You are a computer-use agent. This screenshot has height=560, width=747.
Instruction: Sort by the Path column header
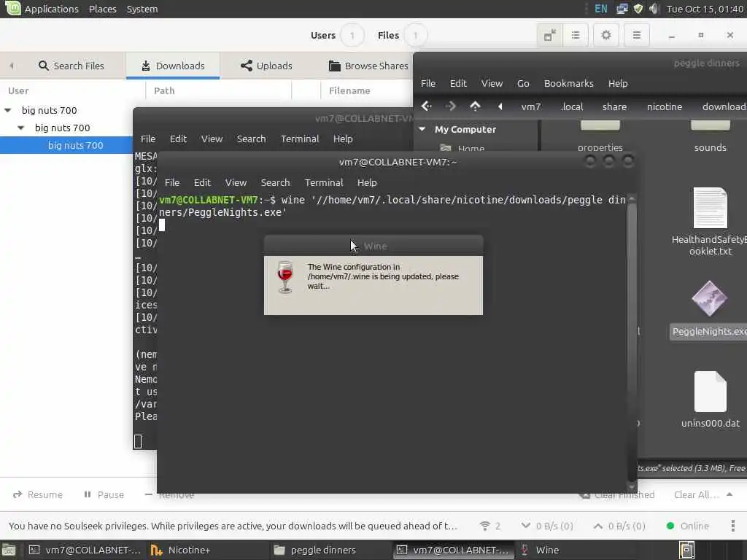coord(164,90)
